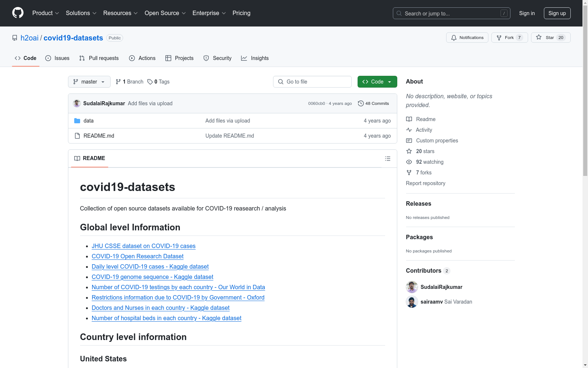Viewport: 588px width, 368px height.
Task: View the Insights tab
Action: pyautogui.click(x=255, y=58)
